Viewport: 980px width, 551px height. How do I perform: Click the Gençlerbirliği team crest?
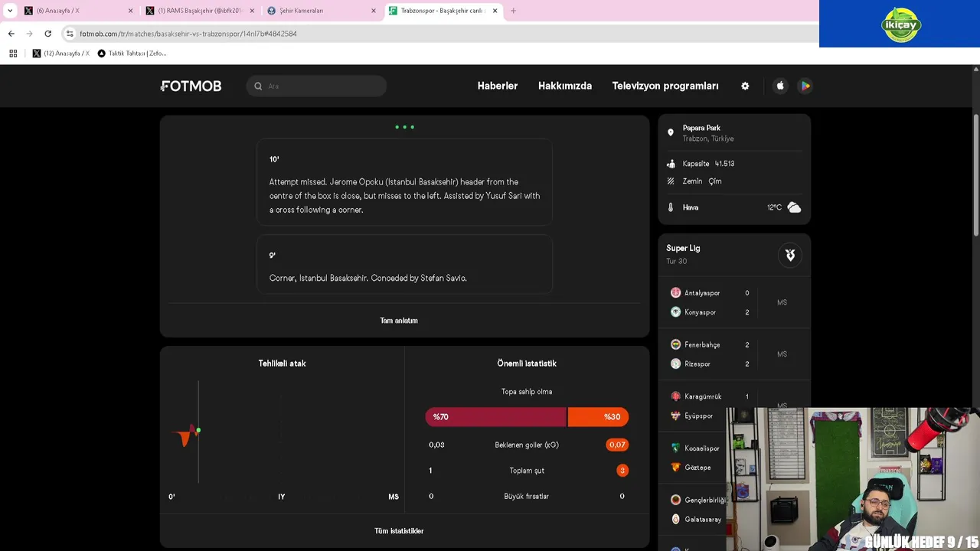(675, 500)
